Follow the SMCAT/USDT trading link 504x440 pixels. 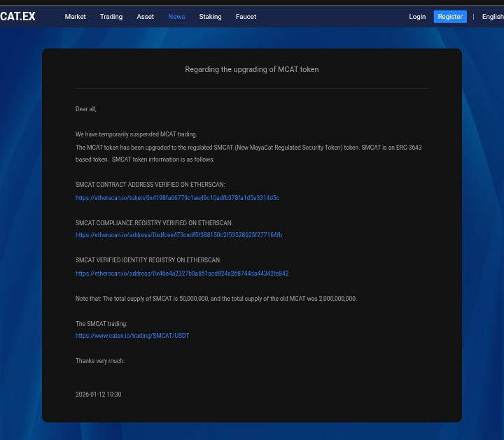132,336
